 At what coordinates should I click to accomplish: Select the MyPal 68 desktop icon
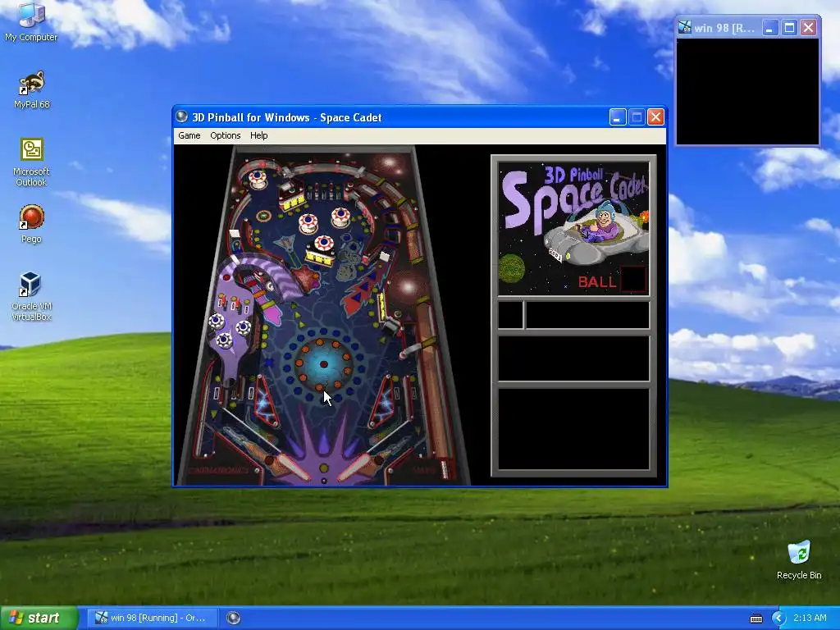coord(32,89)
